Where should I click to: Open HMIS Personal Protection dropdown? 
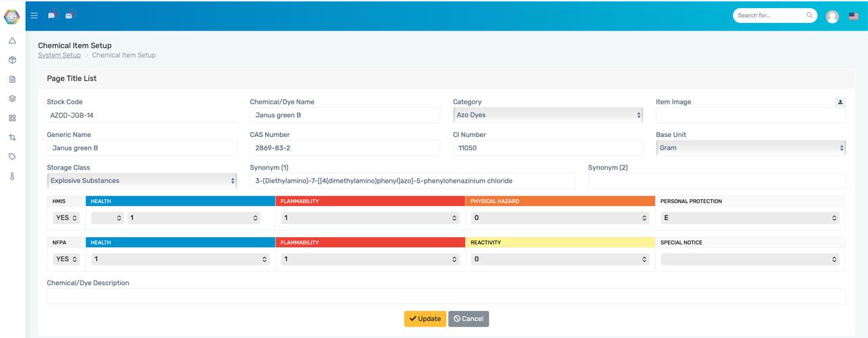tap(750, 218)
